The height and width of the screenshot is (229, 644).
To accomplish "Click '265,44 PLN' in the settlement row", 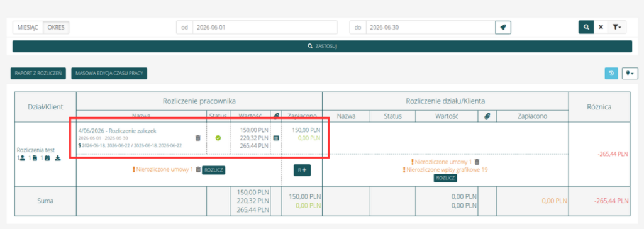I will tap(254, 145).
